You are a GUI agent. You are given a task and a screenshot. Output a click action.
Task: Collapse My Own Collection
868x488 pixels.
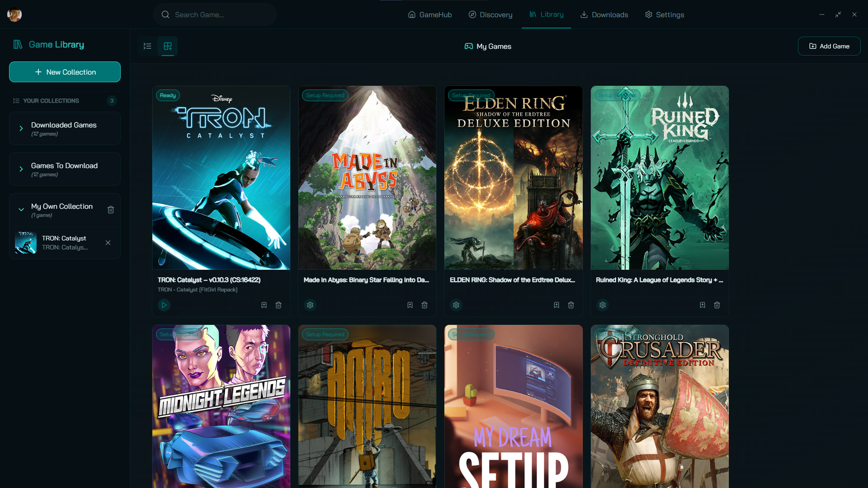21,210
